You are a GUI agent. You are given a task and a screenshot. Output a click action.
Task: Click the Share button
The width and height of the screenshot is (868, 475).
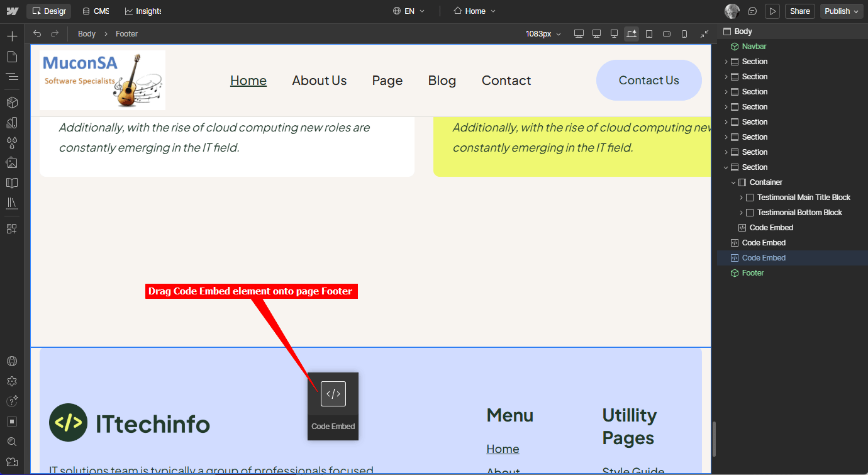pos(800,11)
